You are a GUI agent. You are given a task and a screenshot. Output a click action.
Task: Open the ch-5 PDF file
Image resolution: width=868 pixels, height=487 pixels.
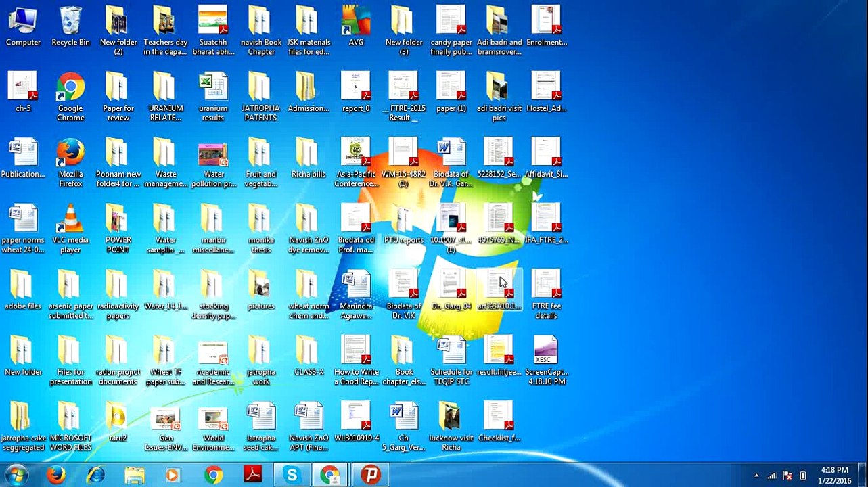pos(23,93)
